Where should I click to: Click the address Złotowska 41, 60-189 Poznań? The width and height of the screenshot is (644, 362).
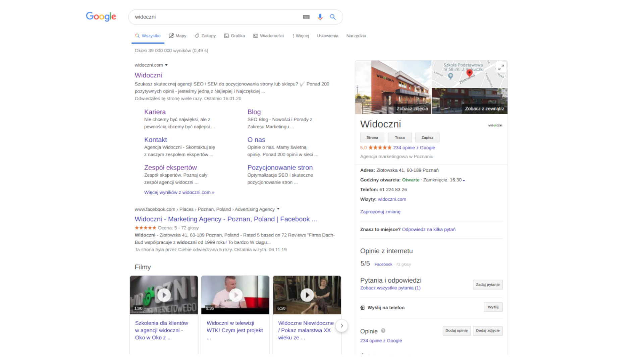pos(407,170)
